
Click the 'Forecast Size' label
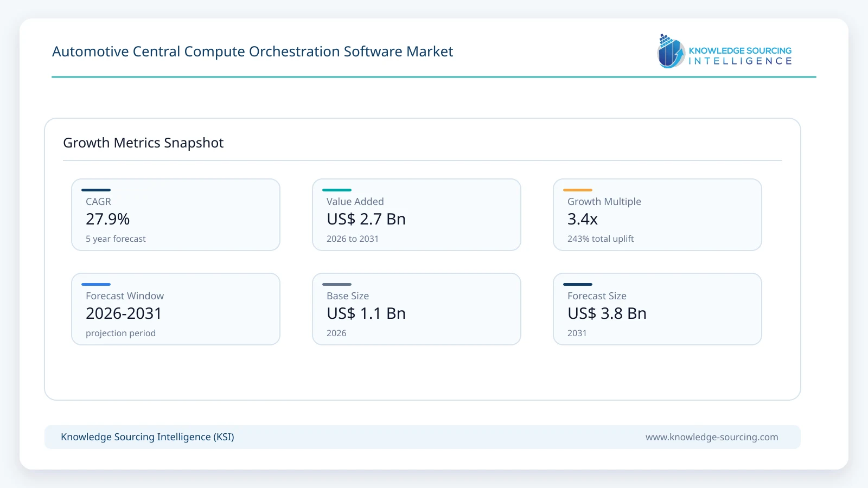click(597, 296)
